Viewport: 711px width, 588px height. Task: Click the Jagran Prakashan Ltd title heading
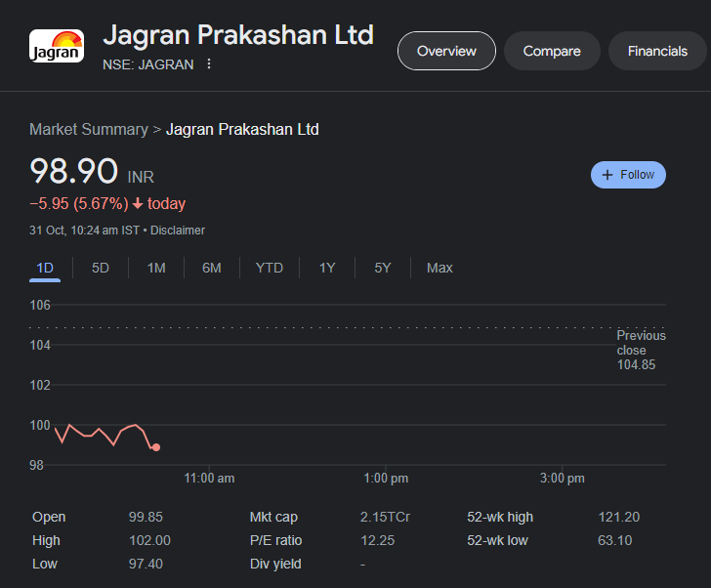point(238,34)
